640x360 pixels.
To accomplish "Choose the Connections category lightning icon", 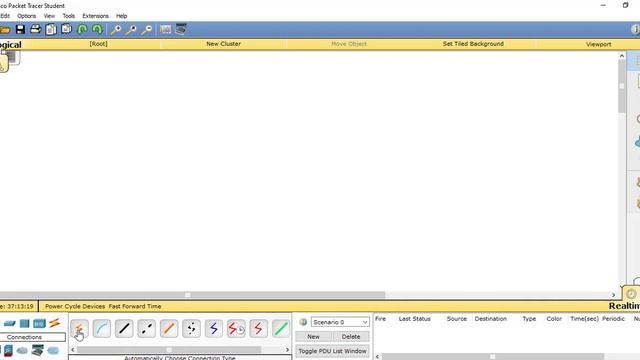I will 54,323.
